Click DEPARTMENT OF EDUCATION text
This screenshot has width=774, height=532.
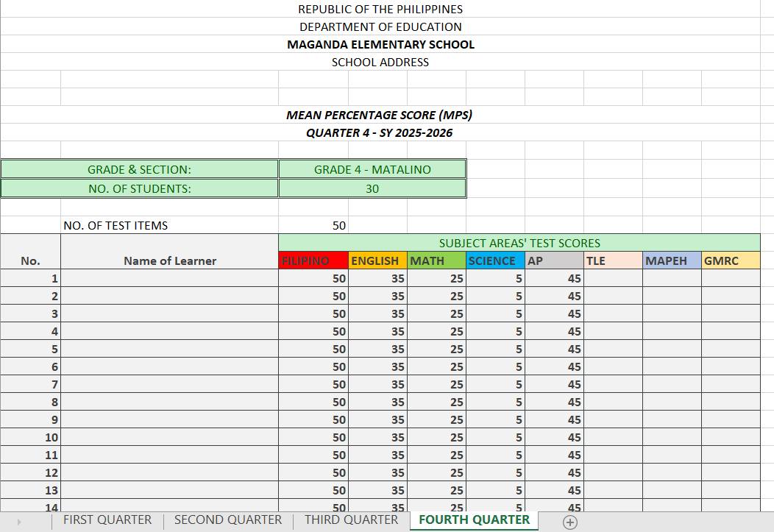380,26
